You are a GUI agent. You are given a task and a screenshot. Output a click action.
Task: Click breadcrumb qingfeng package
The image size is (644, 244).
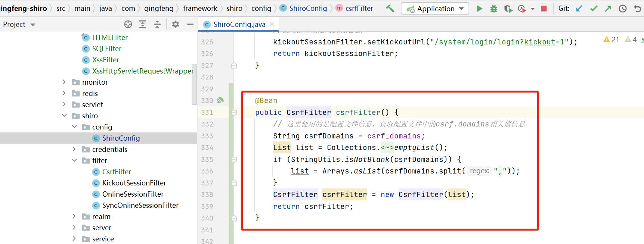pos(159,8)
